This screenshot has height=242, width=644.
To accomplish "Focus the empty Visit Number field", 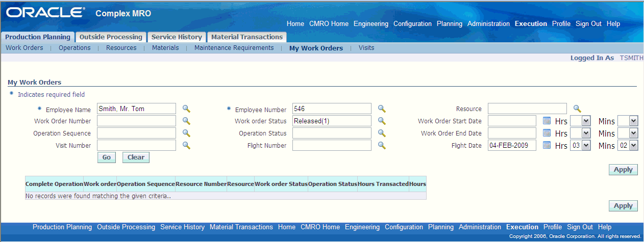I will 137,145.
